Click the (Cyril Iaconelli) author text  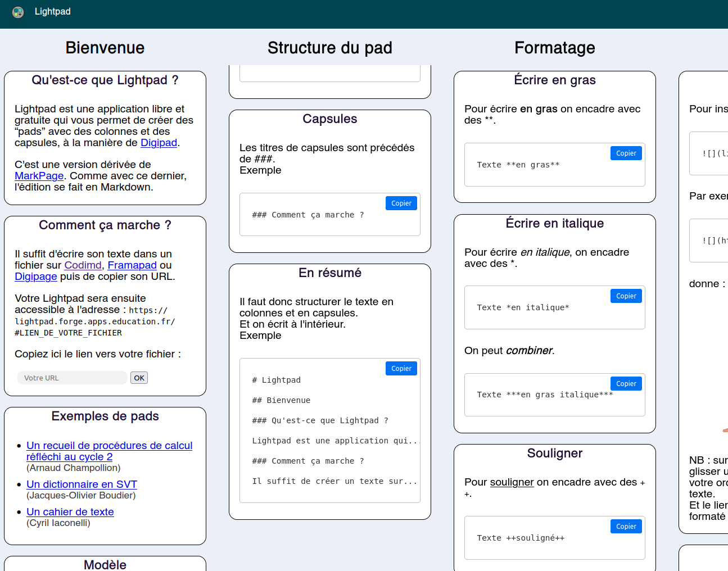(58, 523)
